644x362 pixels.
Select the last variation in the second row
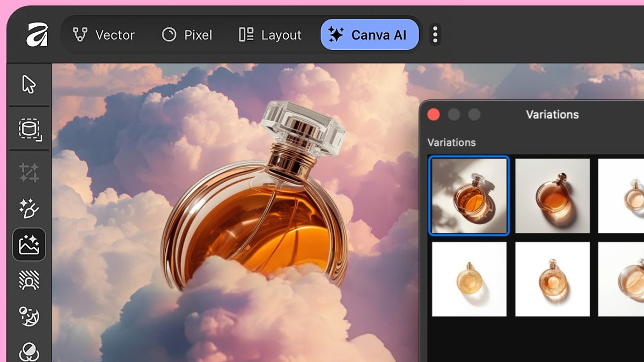(621, 279)
